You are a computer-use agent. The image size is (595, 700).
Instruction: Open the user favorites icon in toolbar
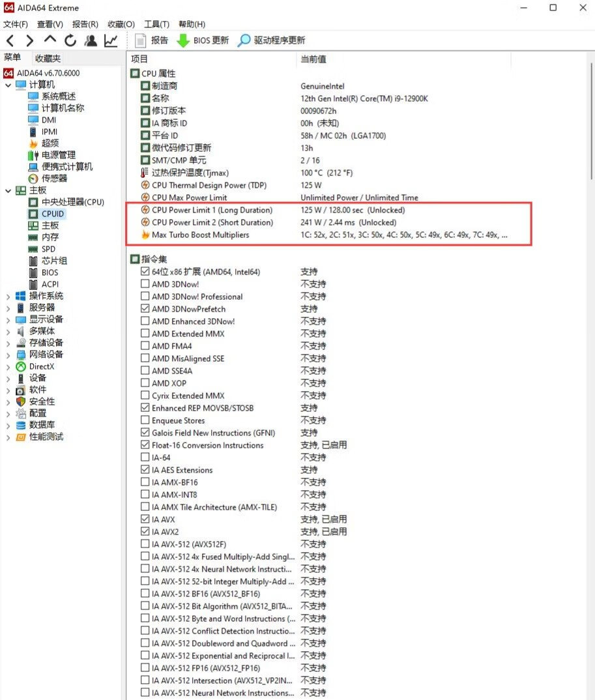(91, 40)
